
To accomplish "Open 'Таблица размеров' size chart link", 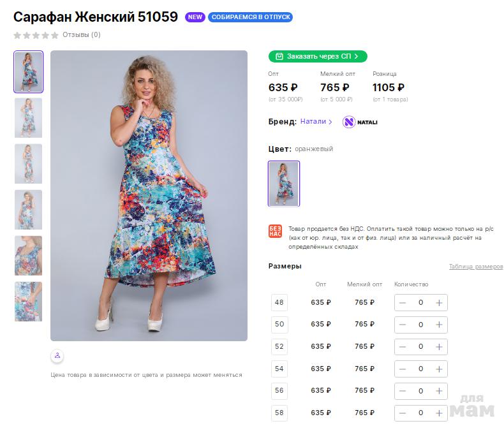I will 475,267.
